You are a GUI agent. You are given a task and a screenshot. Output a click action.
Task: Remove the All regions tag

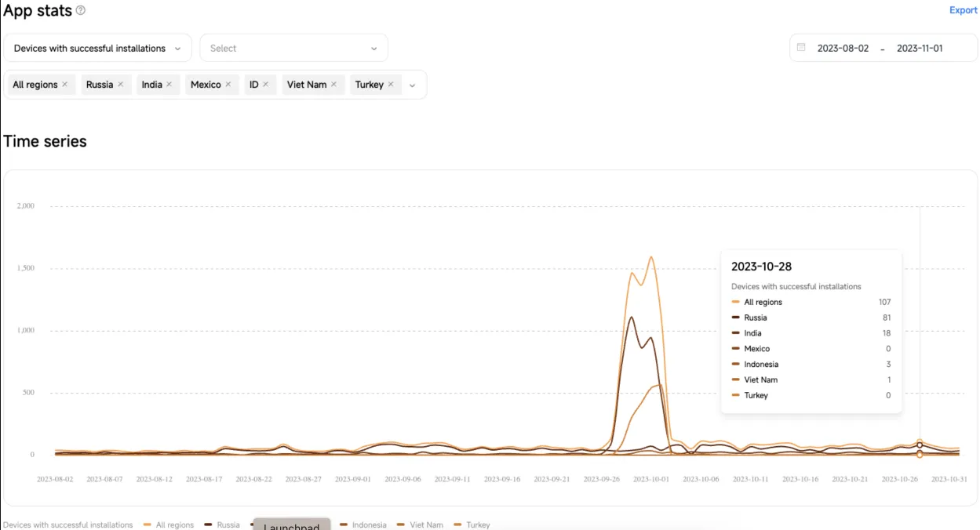(x=65, y=85)
